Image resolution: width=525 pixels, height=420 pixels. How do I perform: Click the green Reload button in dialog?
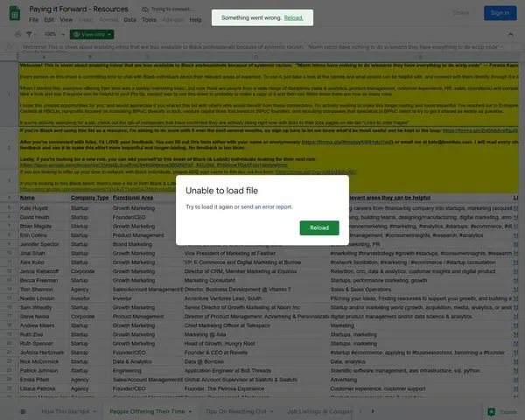tap(319, 227)
